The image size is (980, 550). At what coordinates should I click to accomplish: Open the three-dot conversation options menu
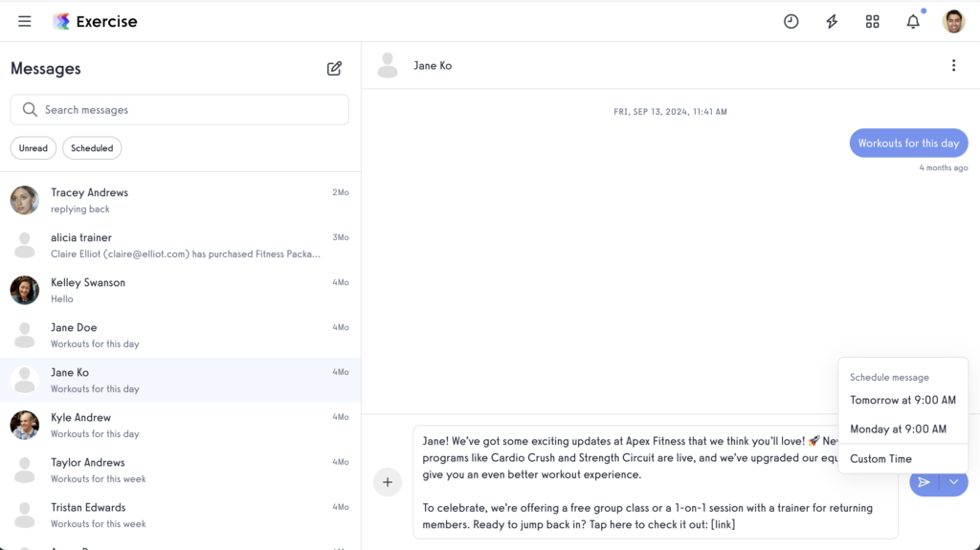pos(953,65)
